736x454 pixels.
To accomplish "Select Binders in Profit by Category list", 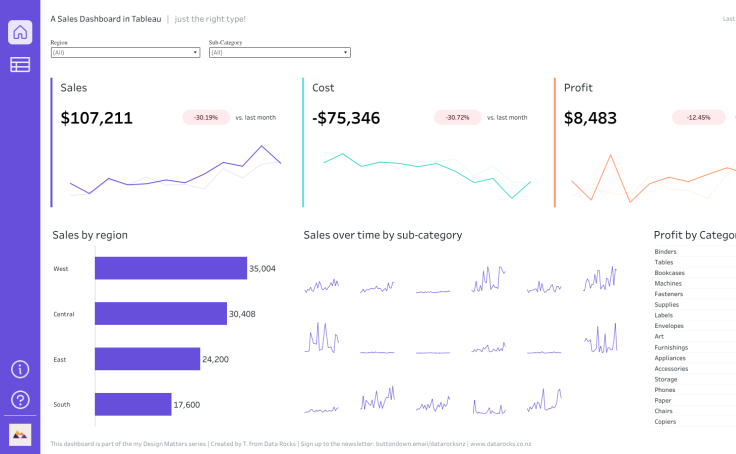I will coord(666,252).
